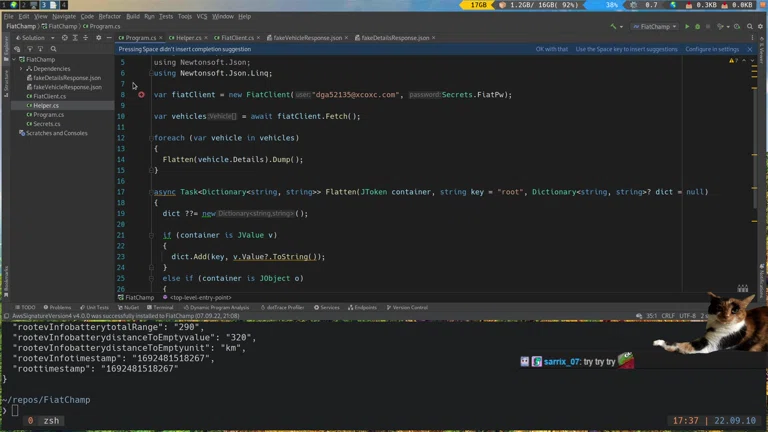Start debugging with the bug icon
Viewport: 768px width, 432px height.
coord(698,27)
